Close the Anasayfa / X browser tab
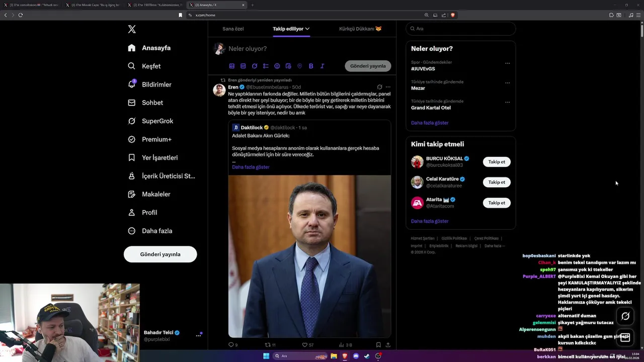Image resolution: width=644 pixels, height=362 pixels. click(243, 5)
